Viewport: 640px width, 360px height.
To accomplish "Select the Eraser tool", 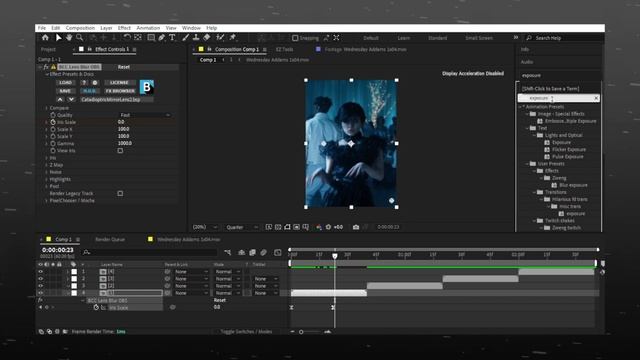I will click(x=207, y=38).
